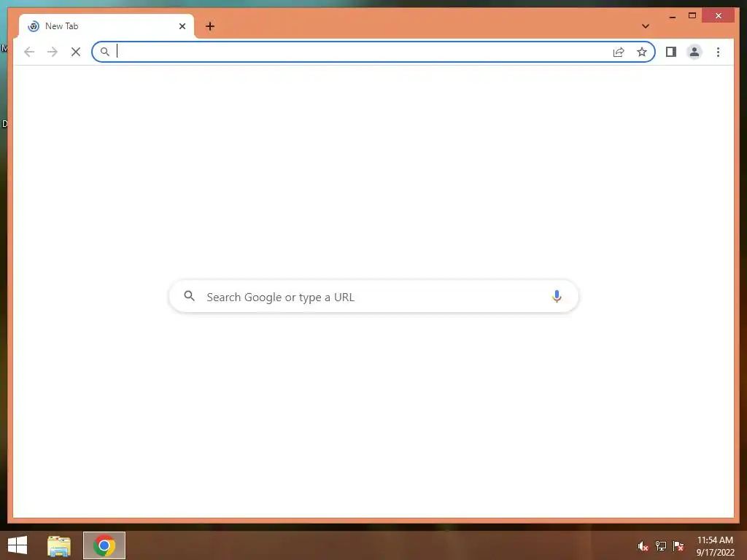This screenshot has height=560, width=747.
Task: Click the muted volume tray icon
Action: pyautogui.click(x=643, y=546)
